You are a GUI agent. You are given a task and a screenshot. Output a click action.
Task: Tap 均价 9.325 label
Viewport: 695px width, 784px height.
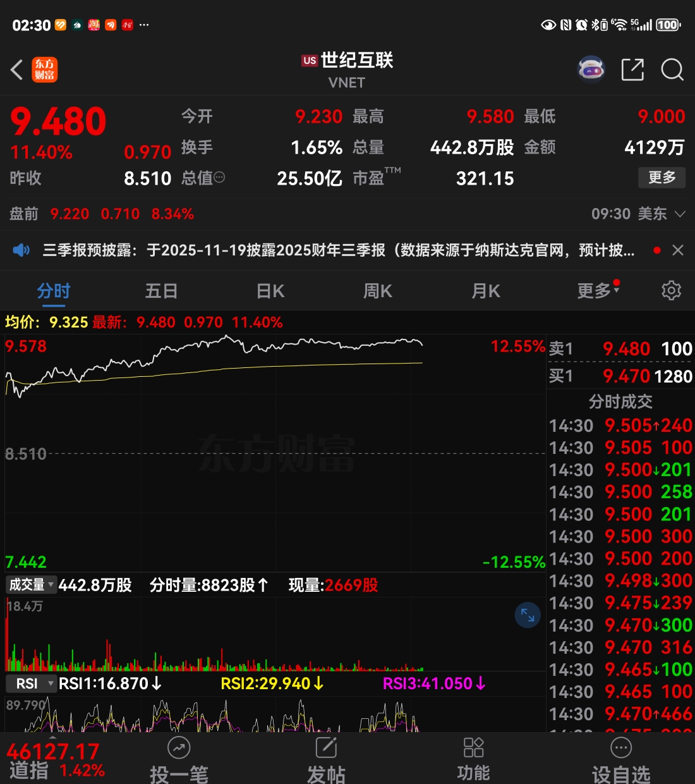point(46,322)
